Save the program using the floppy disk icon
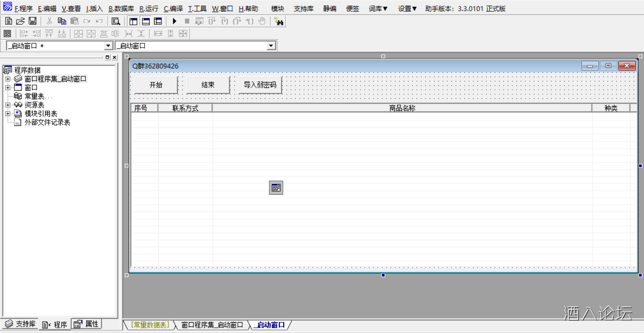The height and width of the screenshot is (333, 644). pos(32,21)
